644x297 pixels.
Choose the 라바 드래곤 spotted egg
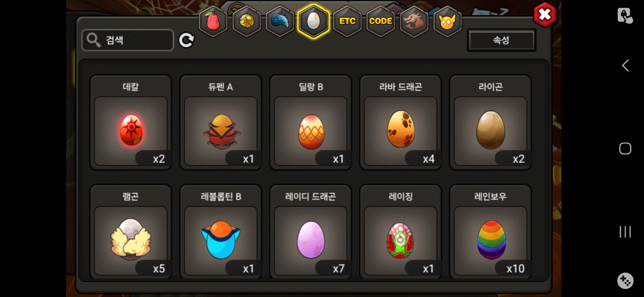tap(400, 122)
